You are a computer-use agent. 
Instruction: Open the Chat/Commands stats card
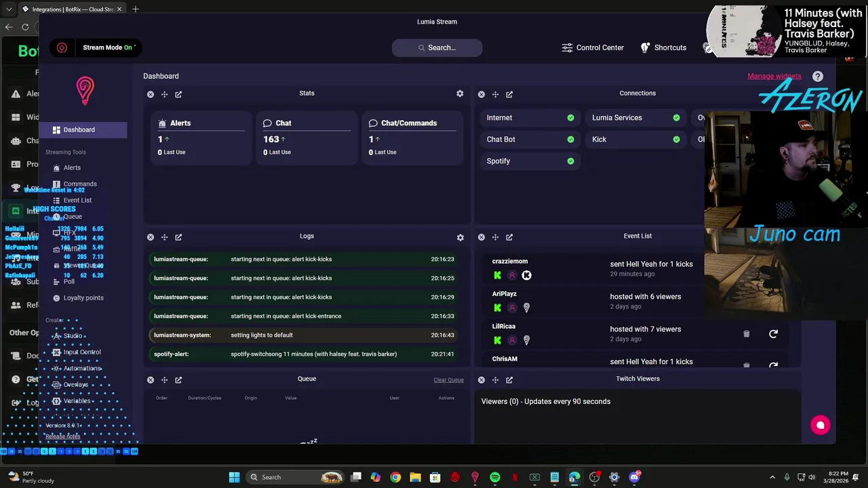point(412,138)
